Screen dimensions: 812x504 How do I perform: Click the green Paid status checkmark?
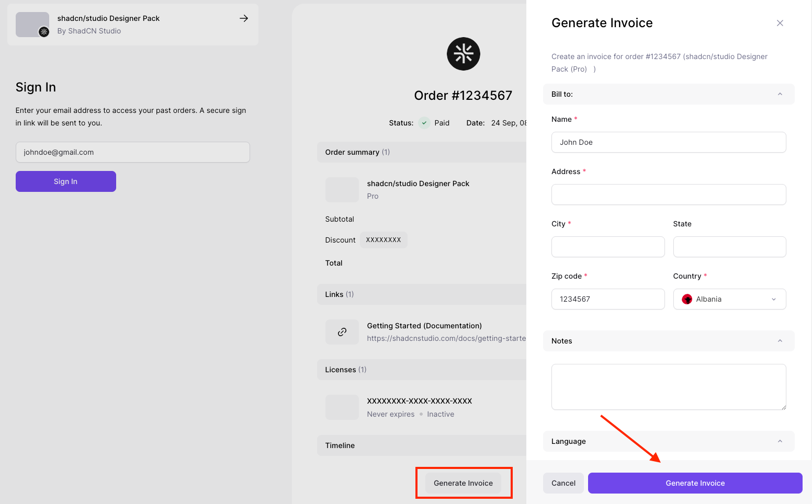tap(424, 123)
